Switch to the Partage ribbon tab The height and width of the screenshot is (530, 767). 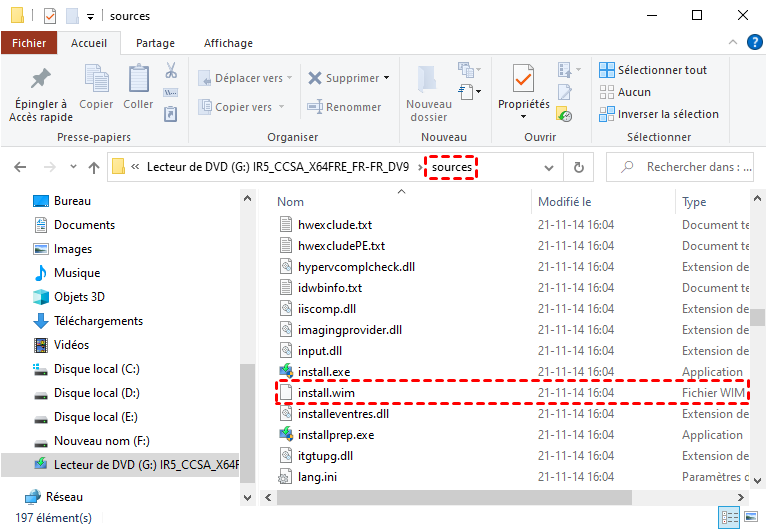155,43
